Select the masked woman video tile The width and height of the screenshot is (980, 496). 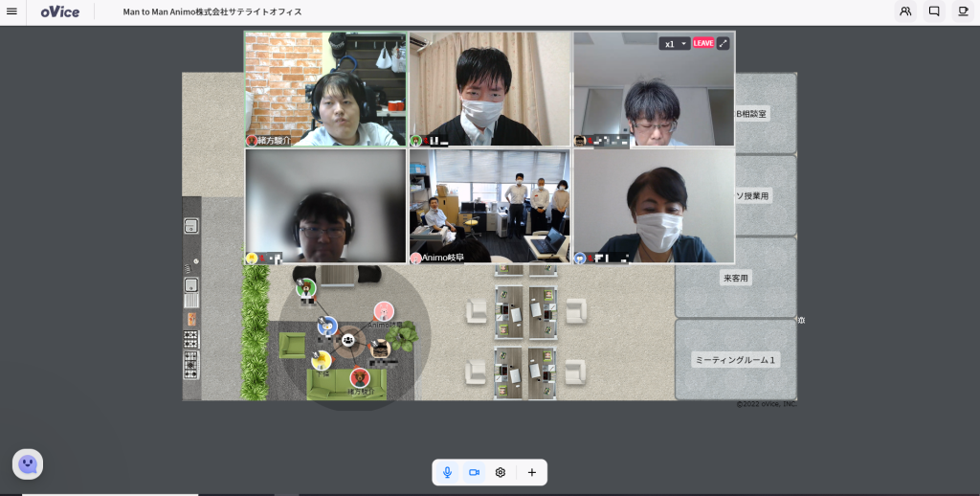click(x=654, y=206)
